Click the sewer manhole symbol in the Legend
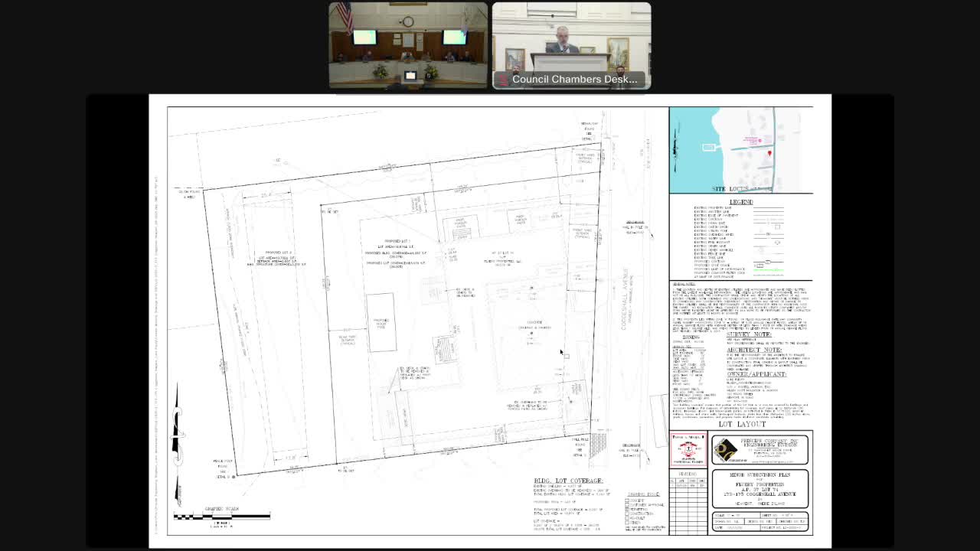Viewport: 980px width, 551px height. coord(761,250)
